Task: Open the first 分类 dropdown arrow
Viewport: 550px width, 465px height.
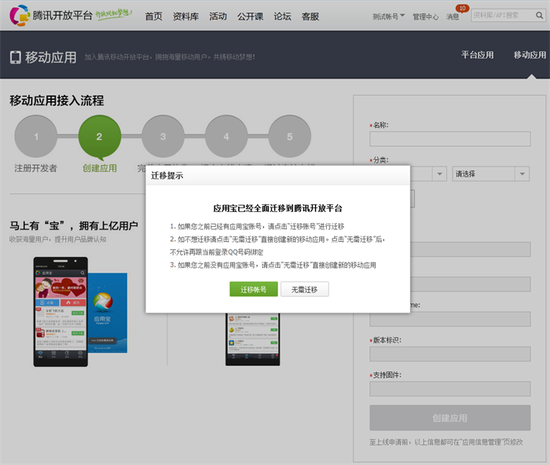Action: click(439, 174)
